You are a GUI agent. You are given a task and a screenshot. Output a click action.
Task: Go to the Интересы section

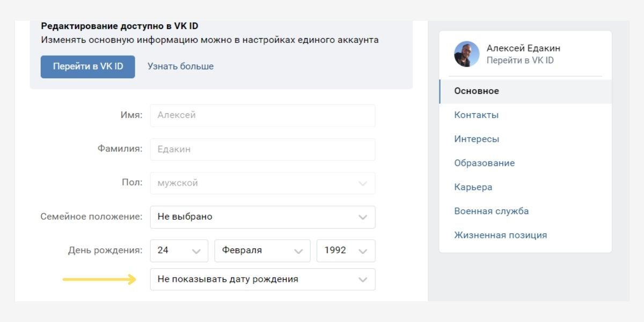(x=477, y=139)
